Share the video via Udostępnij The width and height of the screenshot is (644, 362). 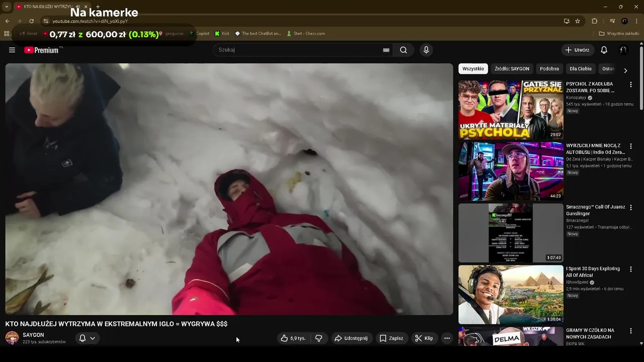pyautogui.click(x=351, y=338)
